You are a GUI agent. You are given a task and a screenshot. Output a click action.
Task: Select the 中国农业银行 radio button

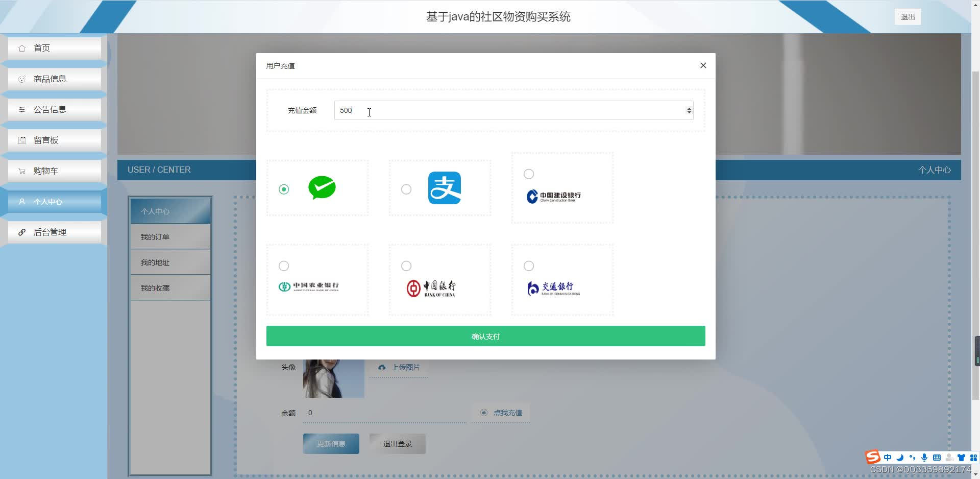(x=284, y=266)
